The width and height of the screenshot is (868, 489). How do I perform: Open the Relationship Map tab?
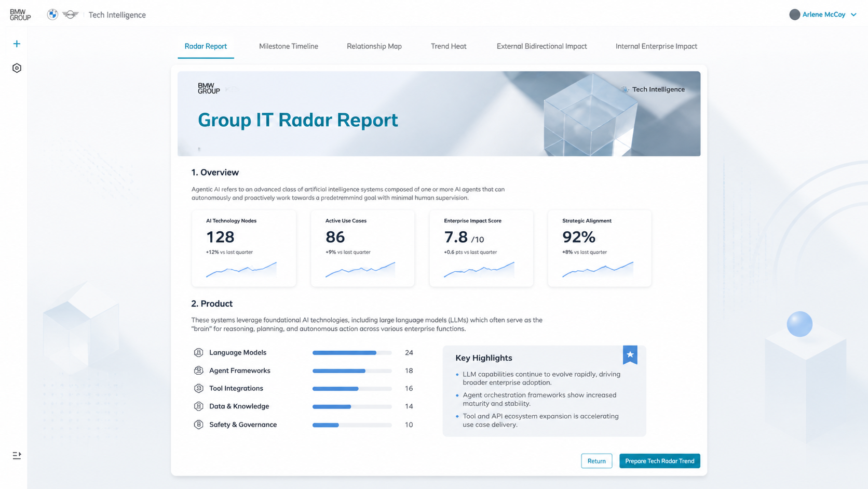pos(374,46)
